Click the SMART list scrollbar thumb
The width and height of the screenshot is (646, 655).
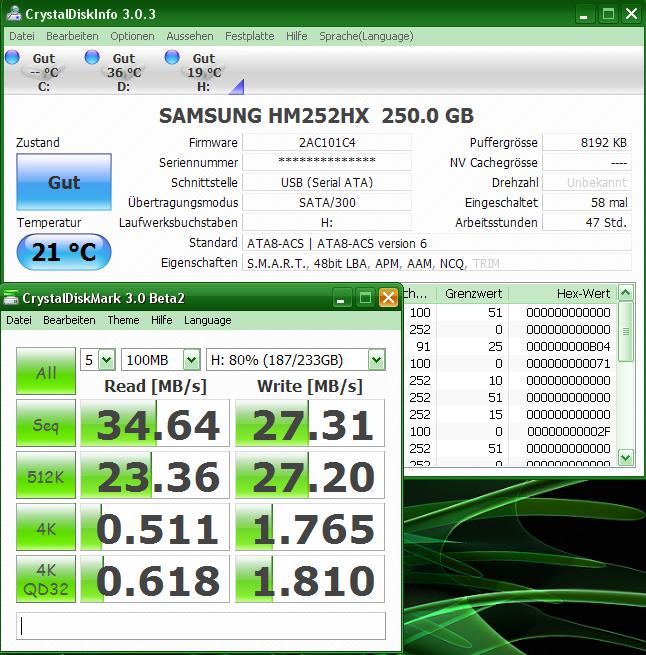(x=626, y=331)
